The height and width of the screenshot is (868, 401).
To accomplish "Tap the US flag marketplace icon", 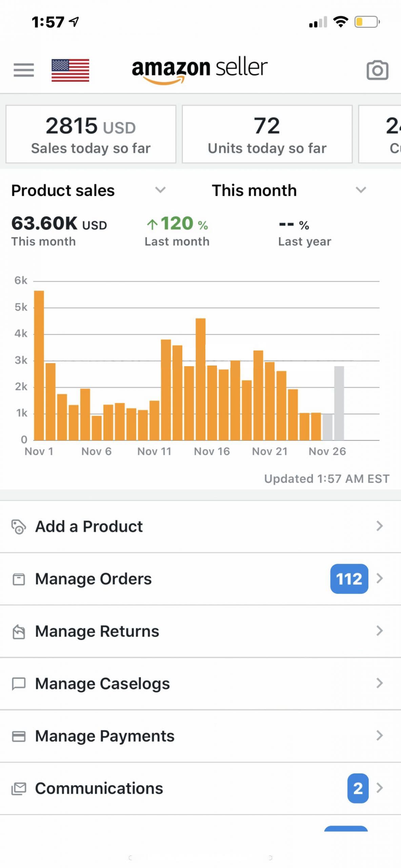I will coord(70,70).
